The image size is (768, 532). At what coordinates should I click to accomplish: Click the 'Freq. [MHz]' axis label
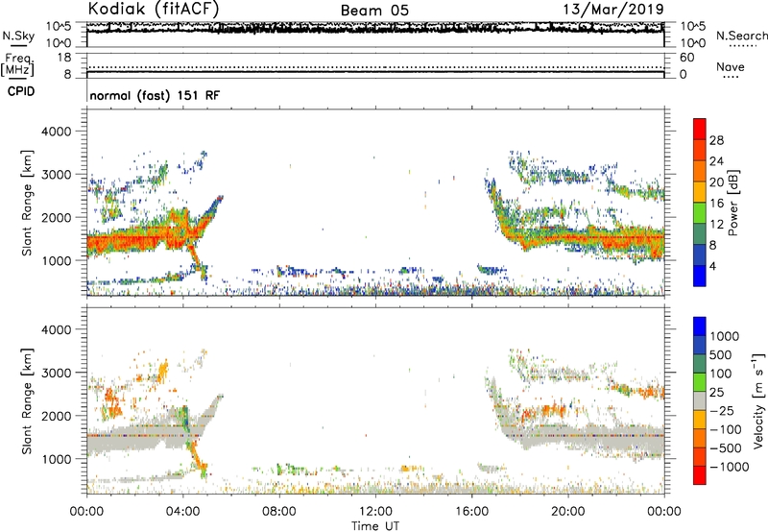(x=18, y=65)
